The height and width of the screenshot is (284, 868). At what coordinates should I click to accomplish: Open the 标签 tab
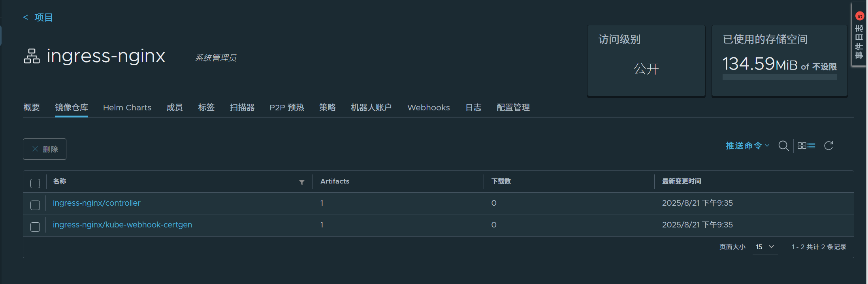[206, 108]
